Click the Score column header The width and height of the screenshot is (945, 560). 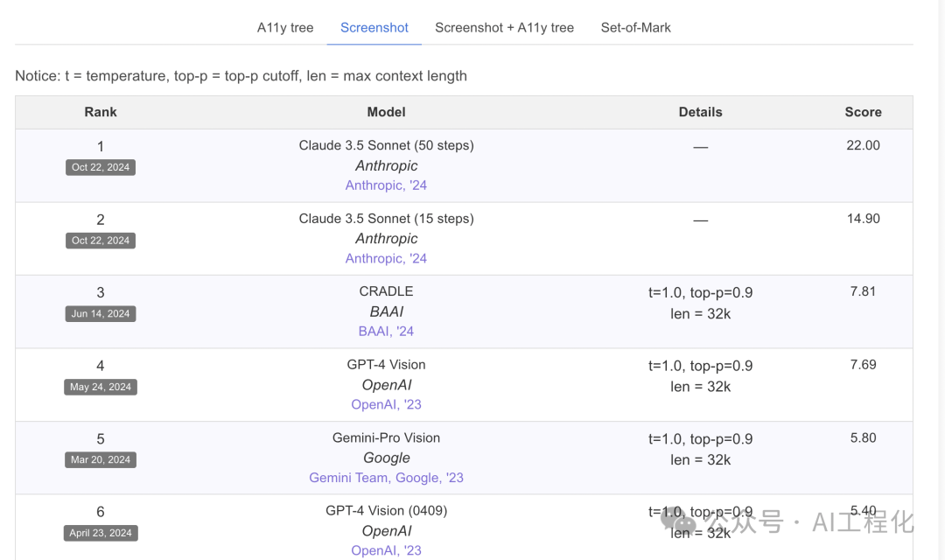(863, 112)
